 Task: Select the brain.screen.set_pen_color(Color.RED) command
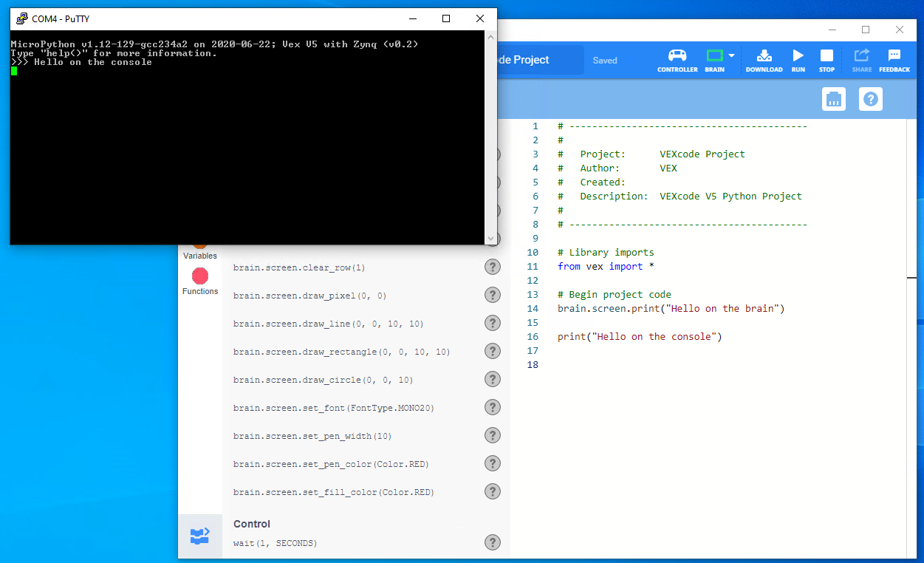pos(331,464)
